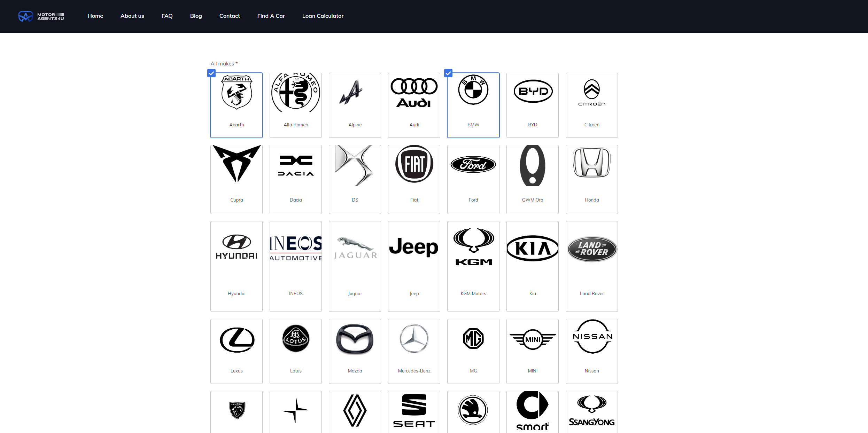This screenshot has width=868, height=433.
Task: Choose the Nissan logo
Action: [592, 336]
